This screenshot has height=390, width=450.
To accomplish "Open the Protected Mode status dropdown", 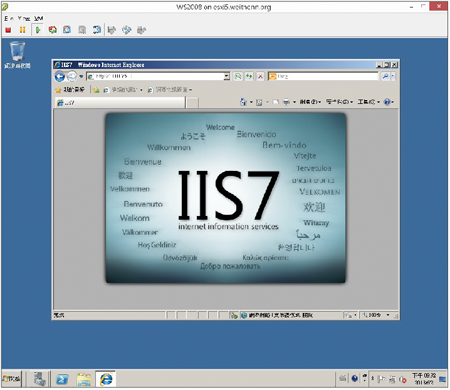I will coord(351,315).
